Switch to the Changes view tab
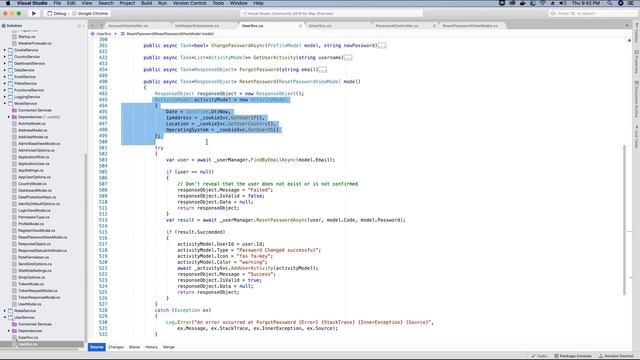 pos(116,347)
